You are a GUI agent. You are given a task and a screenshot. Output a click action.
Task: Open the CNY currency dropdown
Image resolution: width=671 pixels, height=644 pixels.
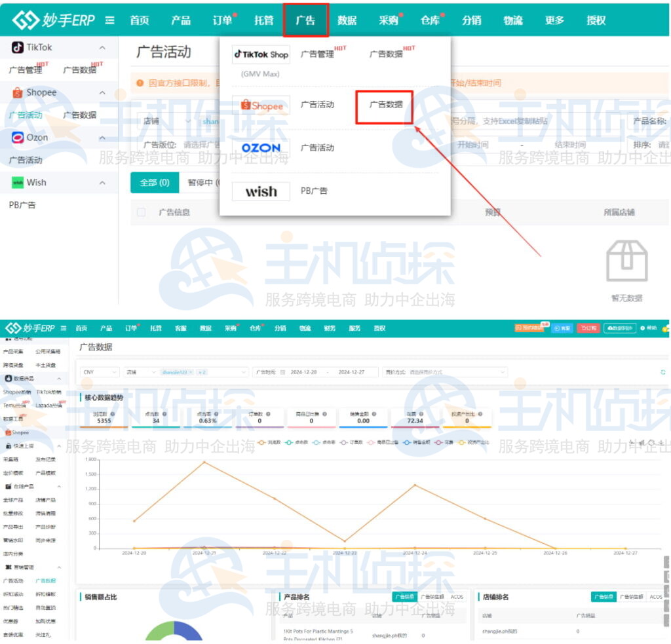(98, 372)
